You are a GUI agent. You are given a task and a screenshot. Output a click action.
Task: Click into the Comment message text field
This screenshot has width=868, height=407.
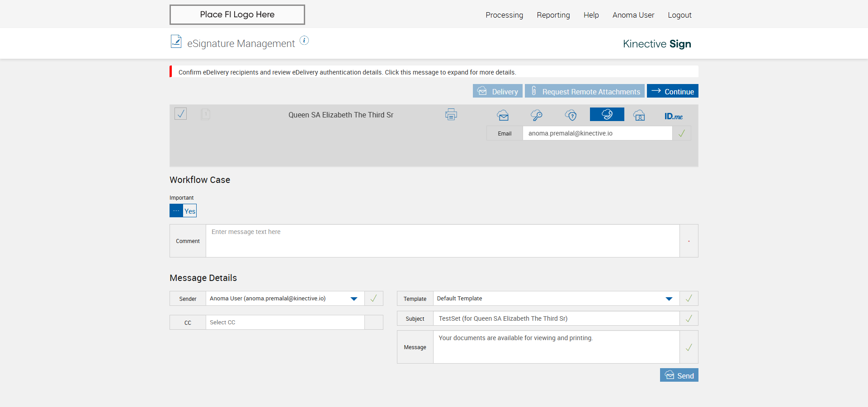pyautogui.click(x=442, y=241)
